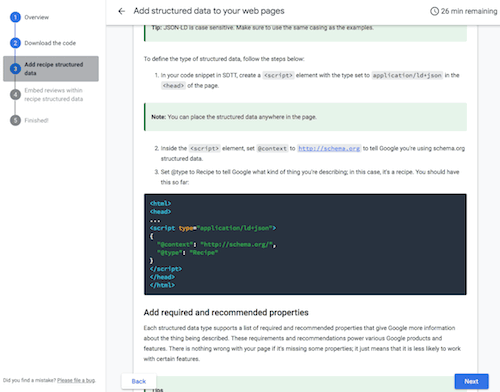Image resolution: width=500 pixels, height=392 pixels.
Task: Open Embed reviews within recipe structured data
Action: click(x=54, y=95)
